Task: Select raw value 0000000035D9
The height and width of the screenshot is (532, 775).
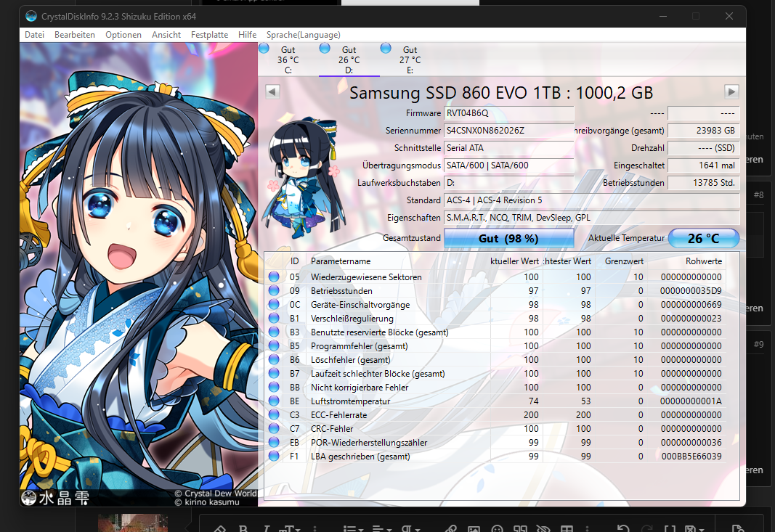Action: tap(691, 290)
